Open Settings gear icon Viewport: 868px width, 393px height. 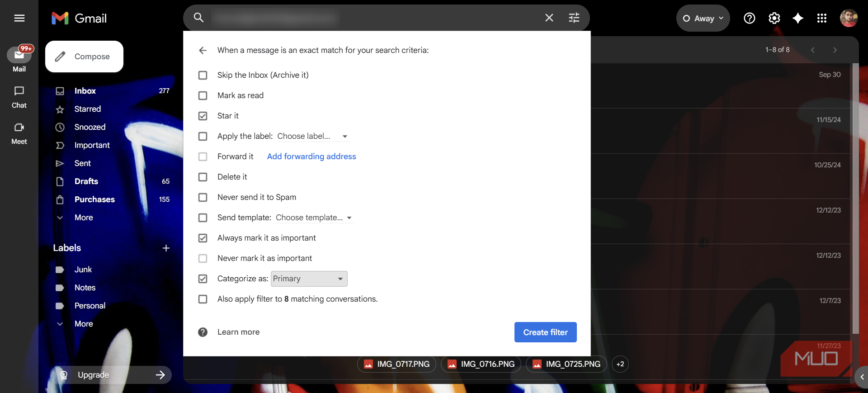click(774, 18)
